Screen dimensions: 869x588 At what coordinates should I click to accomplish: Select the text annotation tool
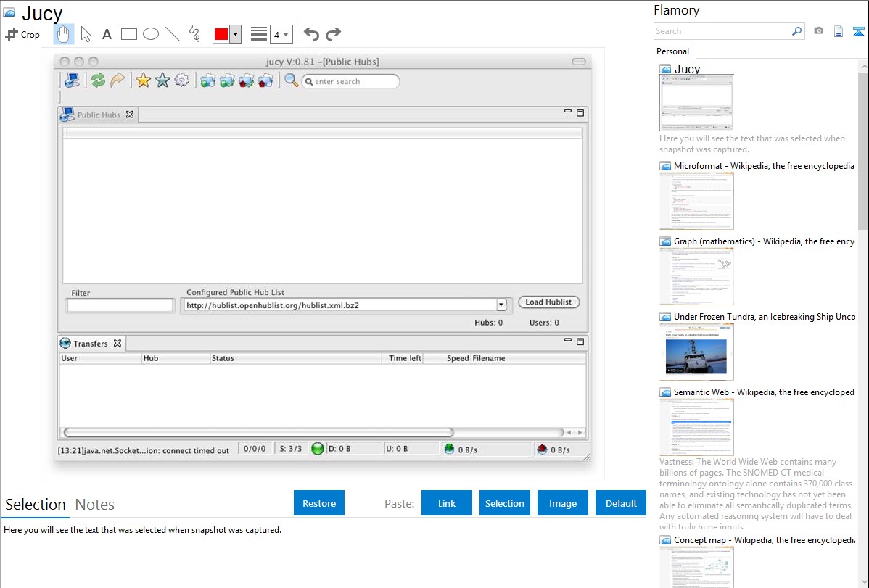[107, 34]
